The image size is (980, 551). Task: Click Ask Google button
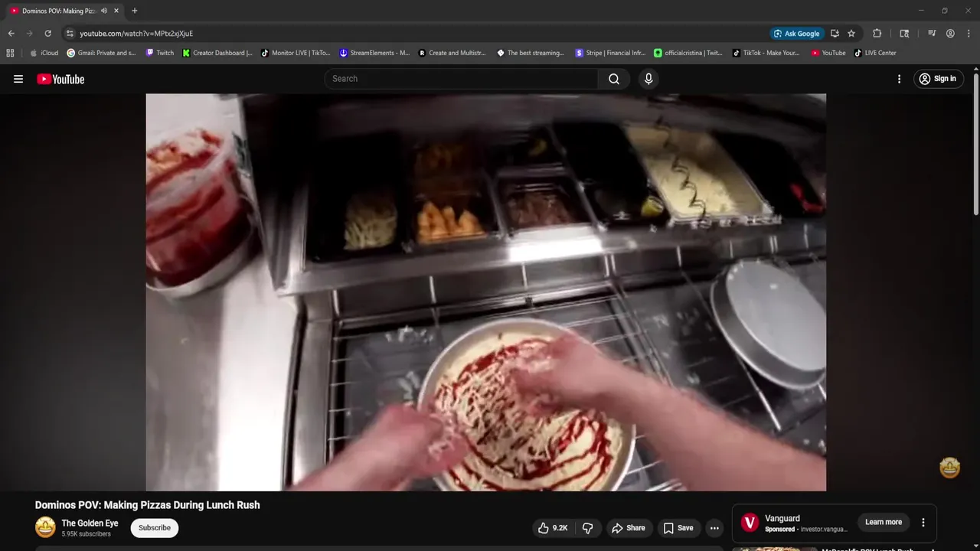pyautogui.click(x=797, y=34)
